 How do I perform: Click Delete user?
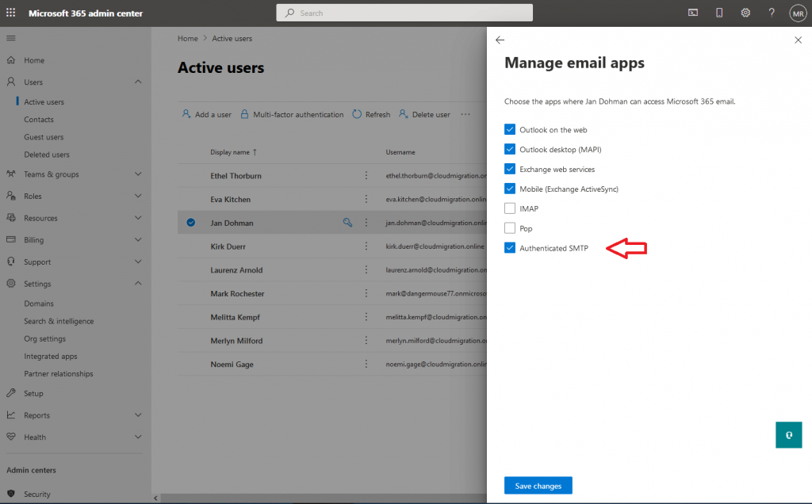click(425, 114)
